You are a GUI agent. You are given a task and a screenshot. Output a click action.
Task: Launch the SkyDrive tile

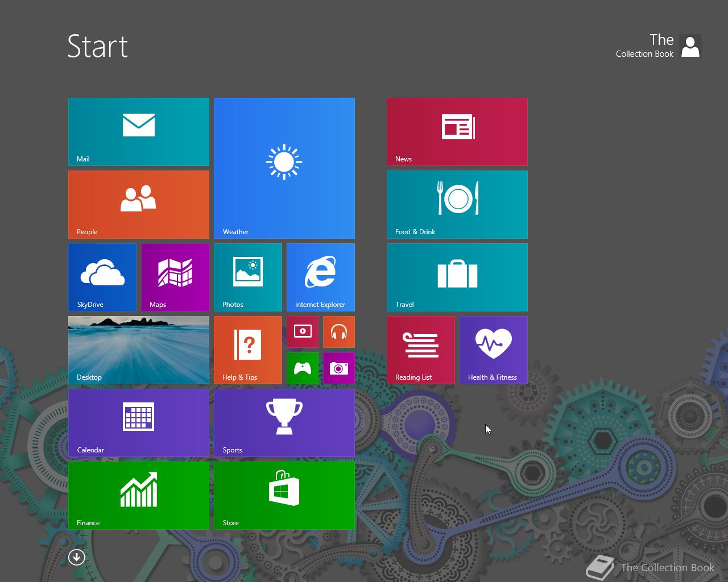[x=102, y=277]
